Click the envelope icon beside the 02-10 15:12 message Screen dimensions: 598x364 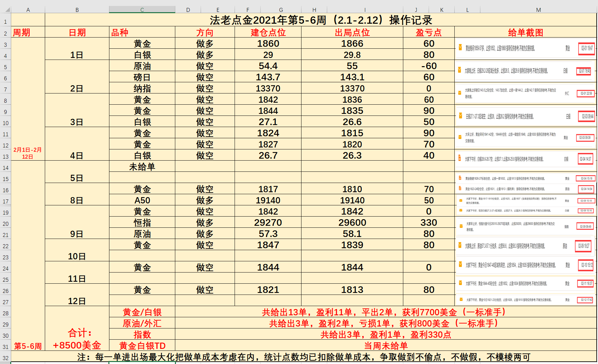click(x=460, y=264)
